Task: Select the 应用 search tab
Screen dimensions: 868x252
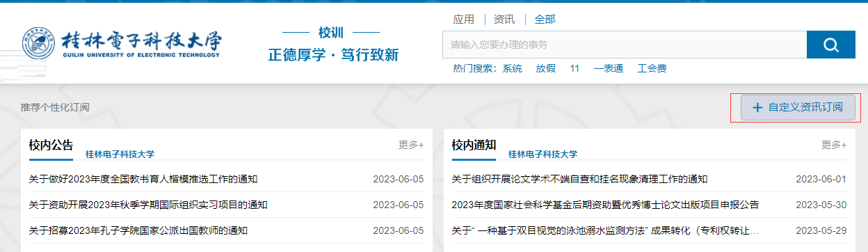Action: 463,19
